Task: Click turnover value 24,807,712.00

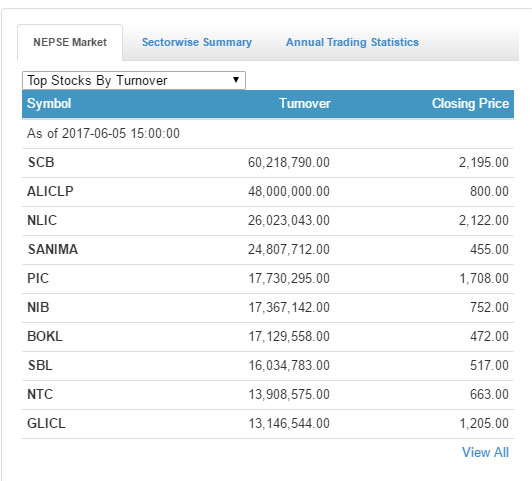Action: 289,249
